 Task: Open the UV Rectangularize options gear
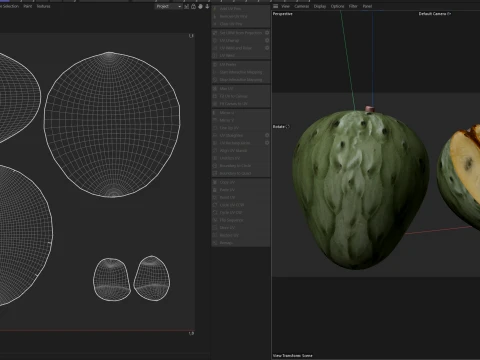click(267, 143)
